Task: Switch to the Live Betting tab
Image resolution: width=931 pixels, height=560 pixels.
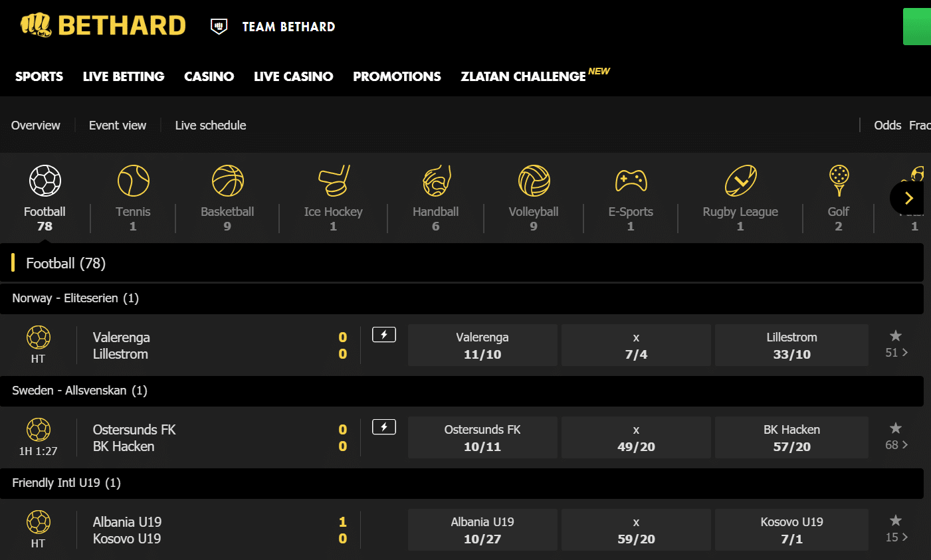Action: point(124,76)
